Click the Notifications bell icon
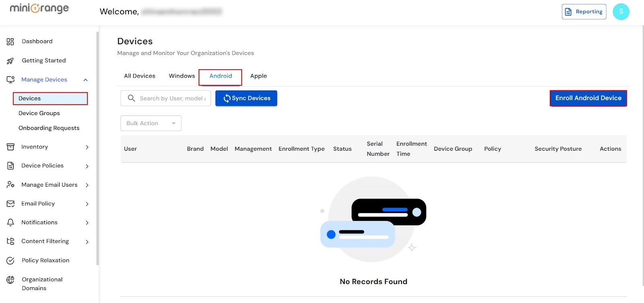This screenshot has width=644, height=303. pyautogui.click(x=10, y=223)
